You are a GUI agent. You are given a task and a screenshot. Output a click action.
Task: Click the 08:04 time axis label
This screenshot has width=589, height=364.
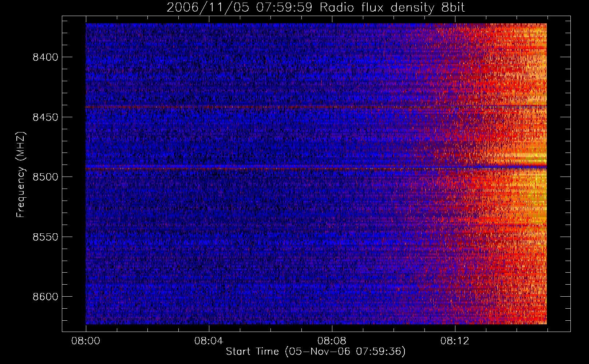coord(209,341)
